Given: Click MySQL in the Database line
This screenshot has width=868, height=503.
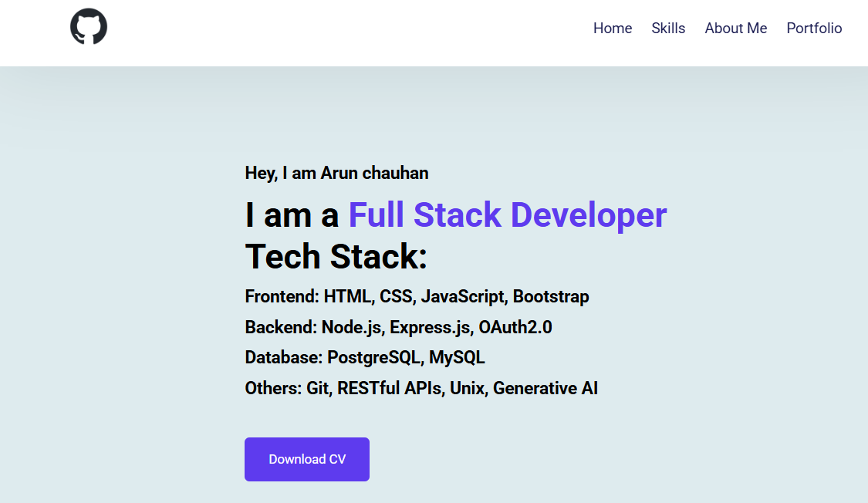Looking at the screenshot, I should click(x=457, y=357).
